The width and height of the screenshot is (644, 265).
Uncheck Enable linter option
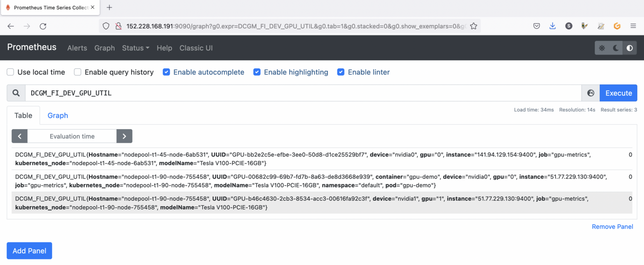(341, 72)
